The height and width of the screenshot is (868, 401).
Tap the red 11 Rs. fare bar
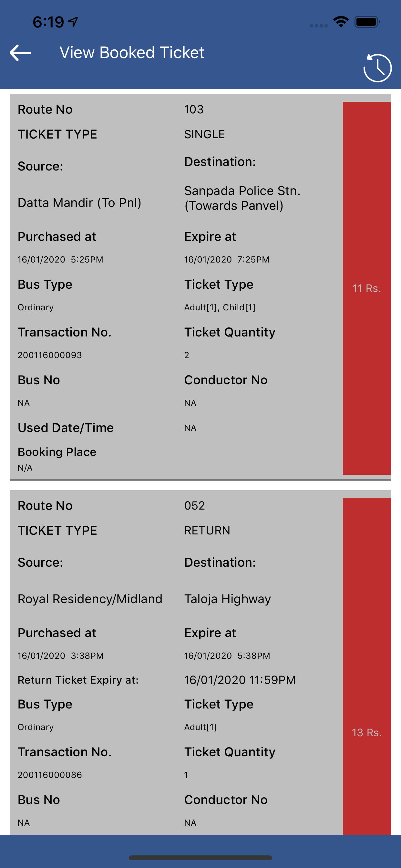(367, 288)
